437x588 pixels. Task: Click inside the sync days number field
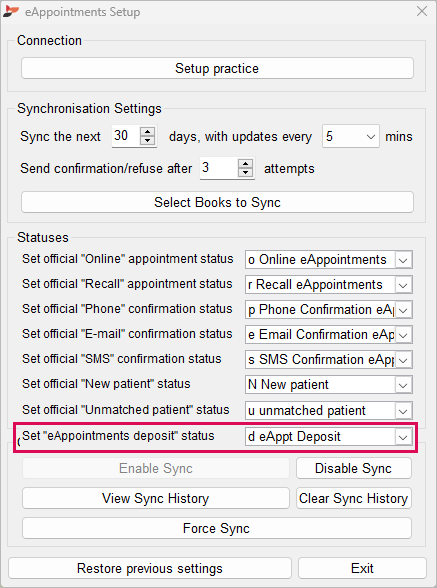coord(126,136)
